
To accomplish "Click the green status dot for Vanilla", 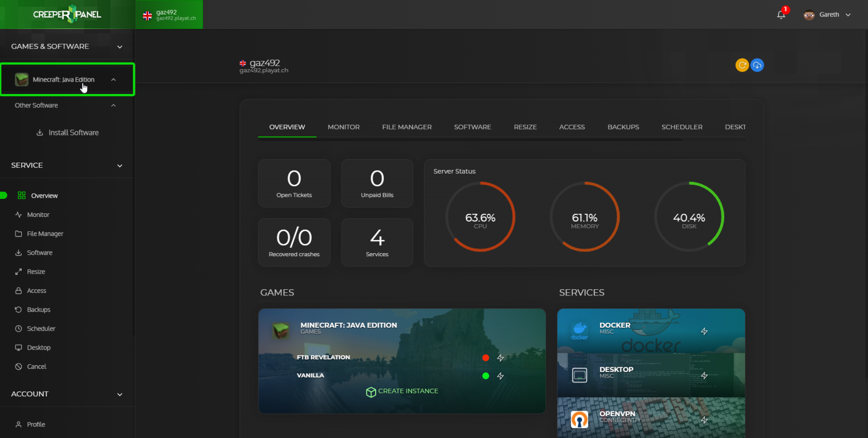I will [486, 376].
